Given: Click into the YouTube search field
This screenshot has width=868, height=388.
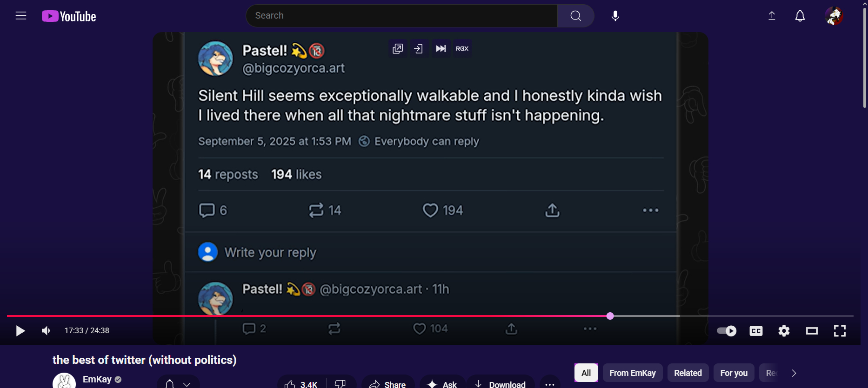Looking at the screenshot, I should (x=402, y=16).
